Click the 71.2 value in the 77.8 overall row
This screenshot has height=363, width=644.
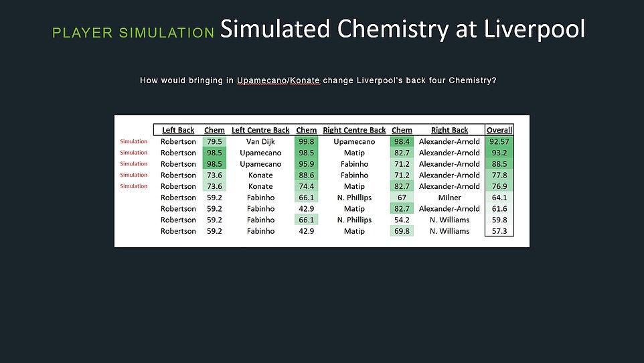coord(402,175)
